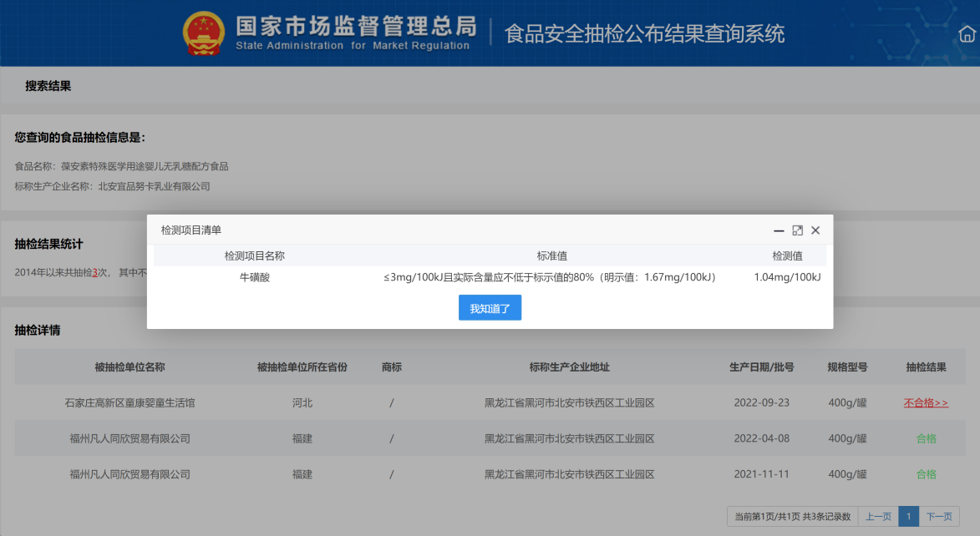Go to next page with 下一页

[939, 517]
